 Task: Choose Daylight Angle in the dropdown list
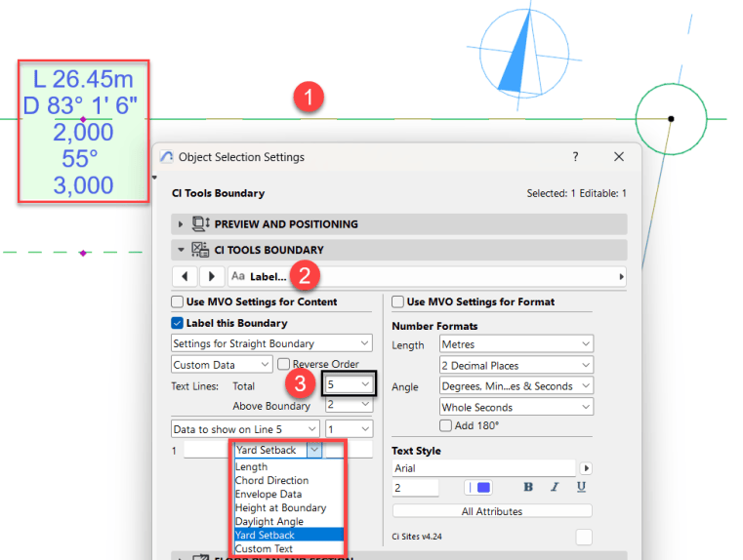pyautogui.click(x=268, y=521)
